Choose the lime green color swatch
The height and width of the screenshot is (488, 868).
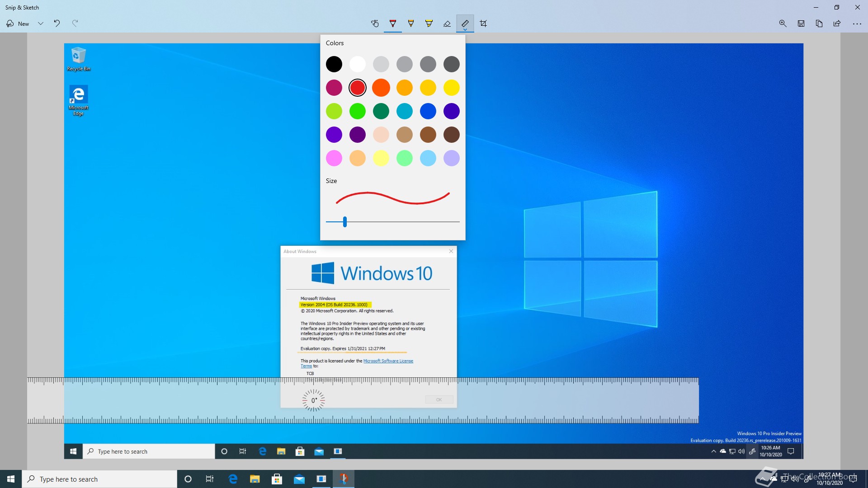[x=334, y=111]
